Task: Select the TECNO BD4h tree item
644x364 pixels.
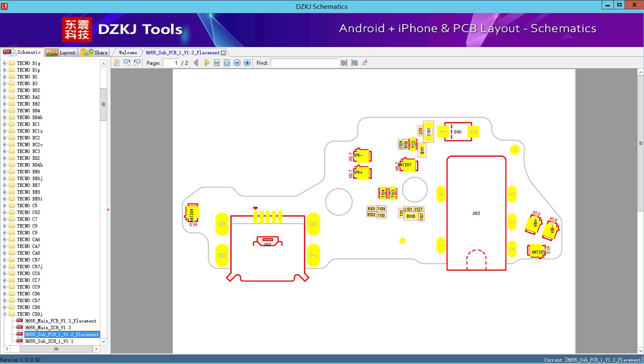Action: point(30,165)
